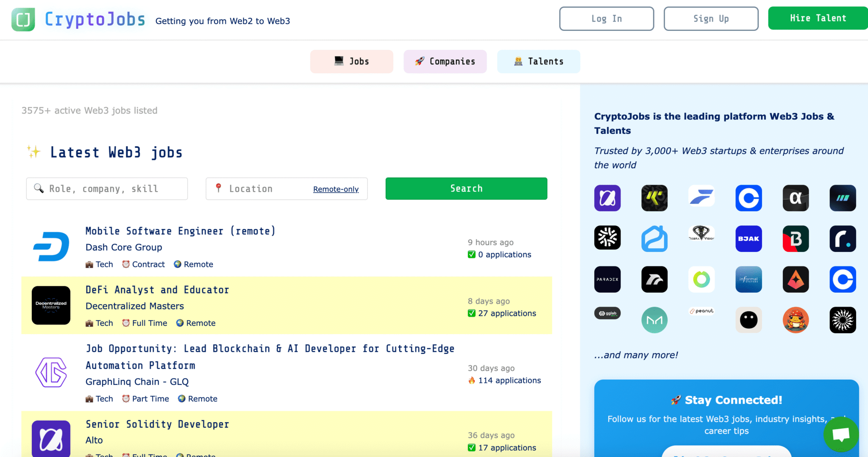This screenshot has width=868, height=457.
Task: Open the GraphLinq Chain company logo
Action: tap(51, 373)
